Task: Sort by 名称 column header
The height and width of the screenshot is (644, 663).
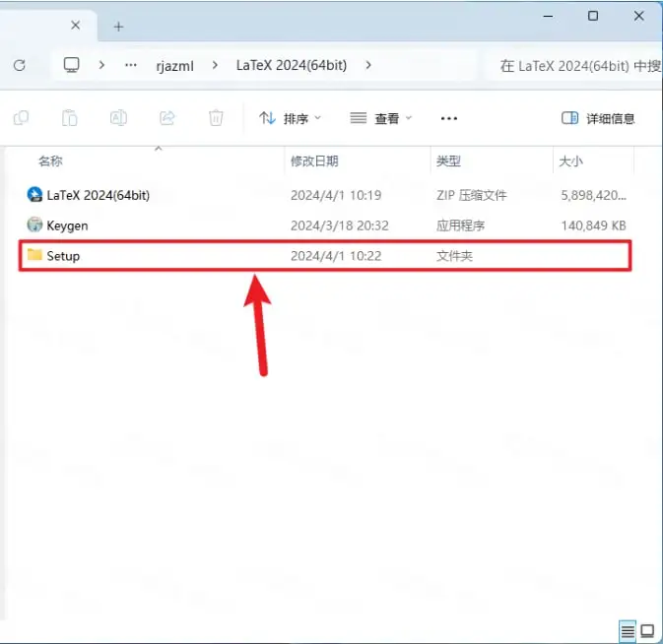Action: pos(50,161)
